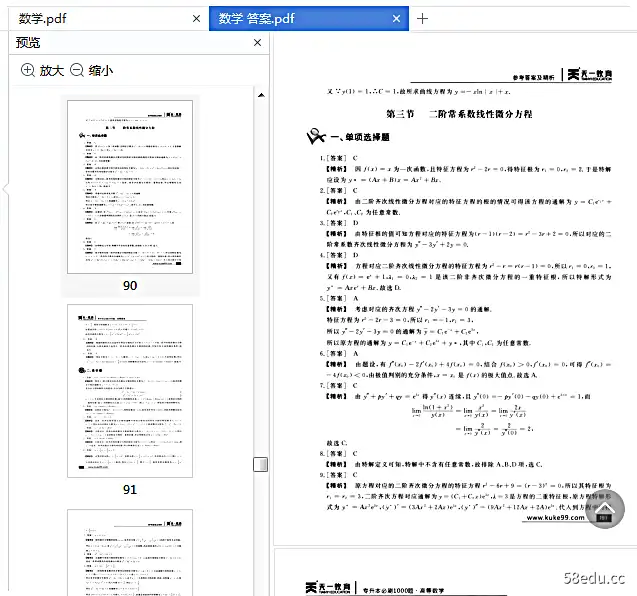The height and width of the screenshot is (596, 637).
Task: Click the page number 90 label
Action: (x=130, y=285)
